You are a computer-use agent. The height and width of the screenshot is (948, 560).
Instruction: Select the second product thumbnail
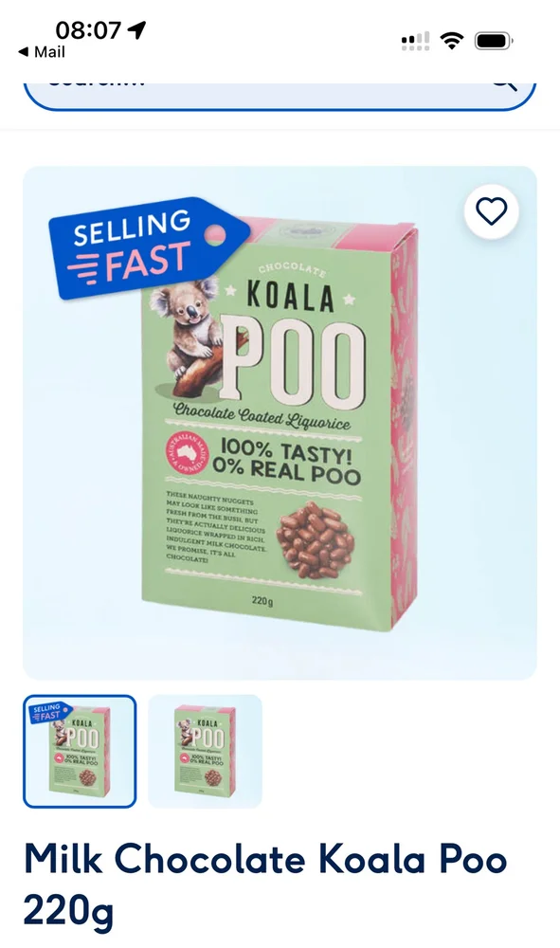pos(205,751)
